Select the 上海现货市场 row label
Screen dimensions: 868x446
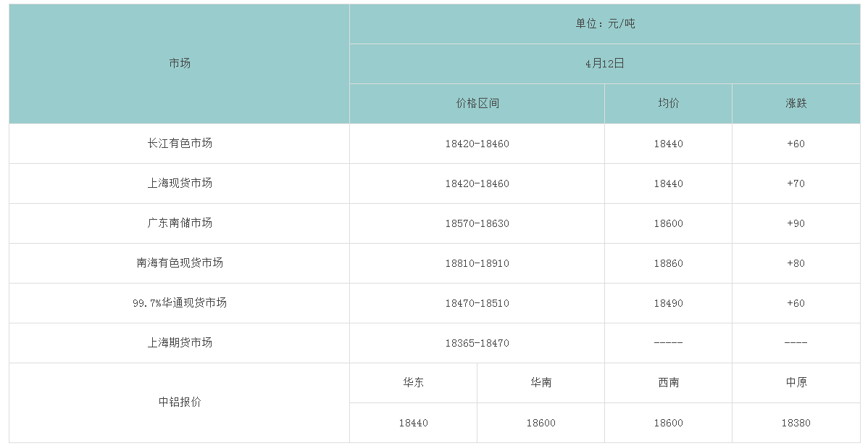click(x=180, y=183)
